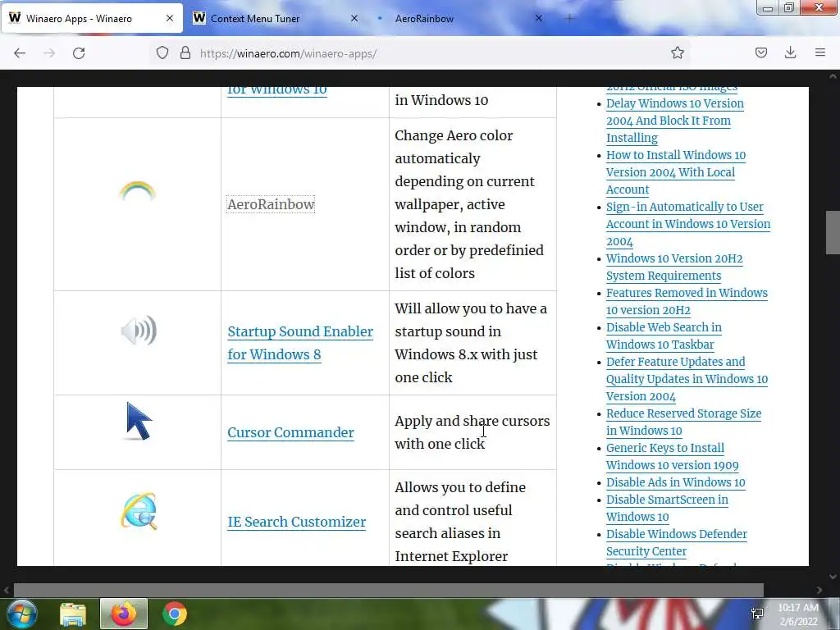The width and height of the screenshot is (840, 630).
Task: Click the Startup Sound Enabler speaker icon
Action: (139, 331)
